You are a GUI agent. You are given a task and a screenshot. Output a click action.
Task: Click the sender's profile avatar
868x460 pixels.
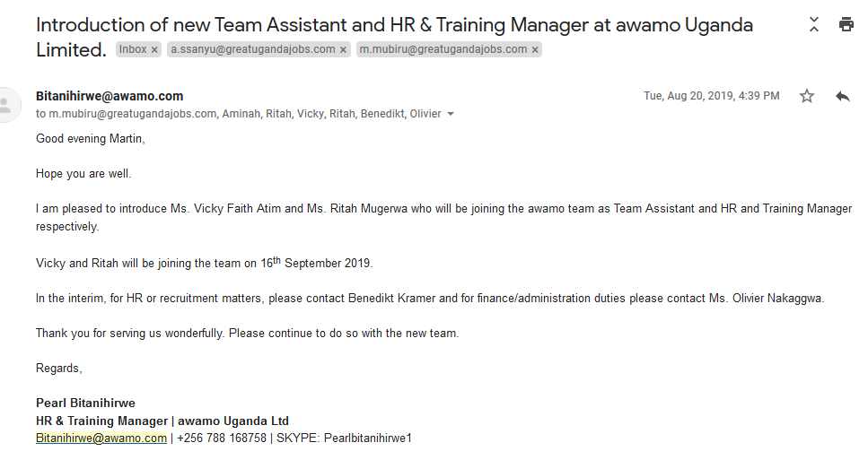(x=6, y=105)
